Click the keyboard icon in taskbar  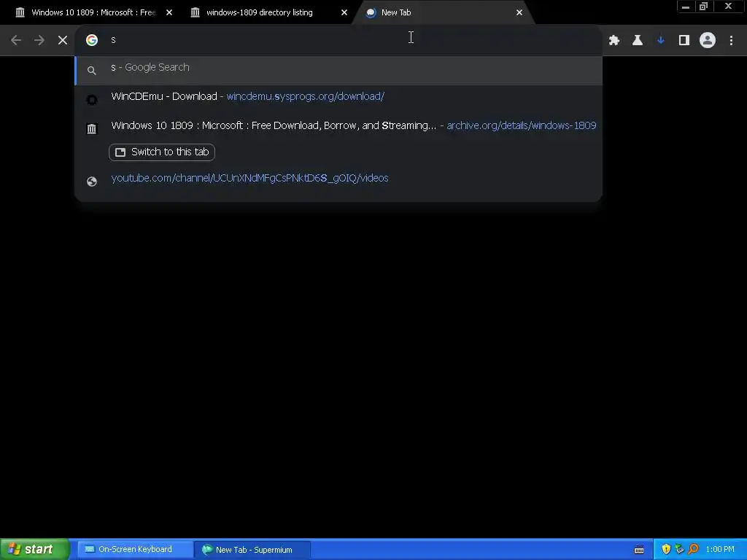(x=639, y=550)
